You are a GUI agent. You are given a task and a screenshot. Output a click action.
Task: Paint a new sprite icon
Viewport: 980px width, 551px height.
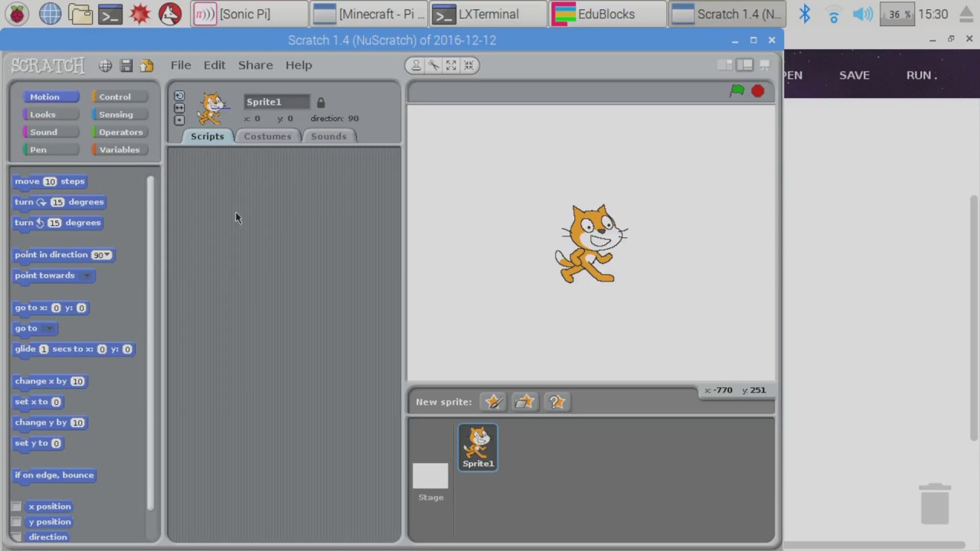click(x=494, y=402)
